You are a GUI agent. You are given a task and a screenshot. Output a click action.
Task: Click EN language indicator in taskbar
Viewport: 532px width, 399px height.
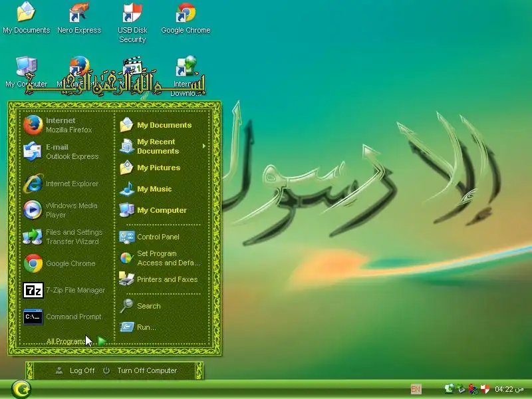pos(416,389)
